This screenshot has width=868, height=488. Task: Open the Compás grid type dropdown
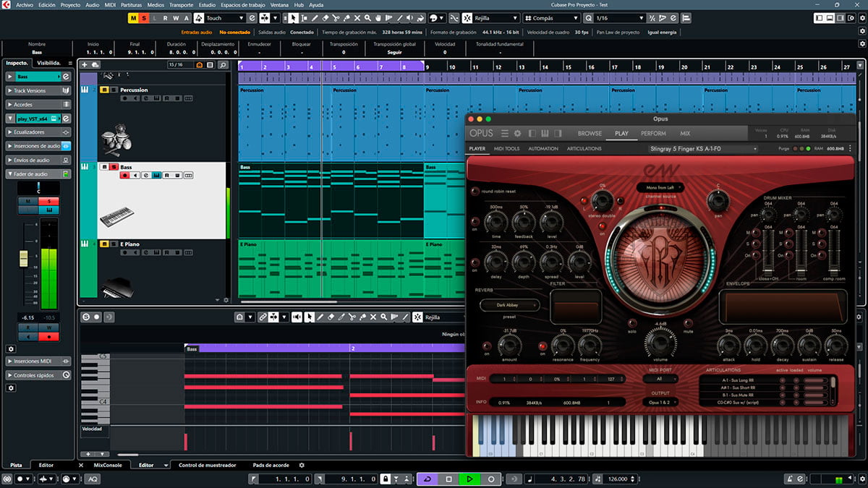(552, 17)
